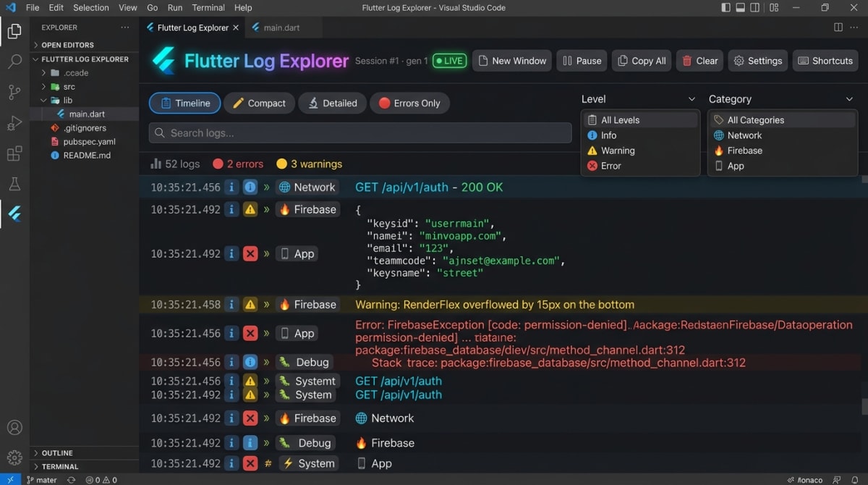Click the mater branch in status bar

point(41,480)
